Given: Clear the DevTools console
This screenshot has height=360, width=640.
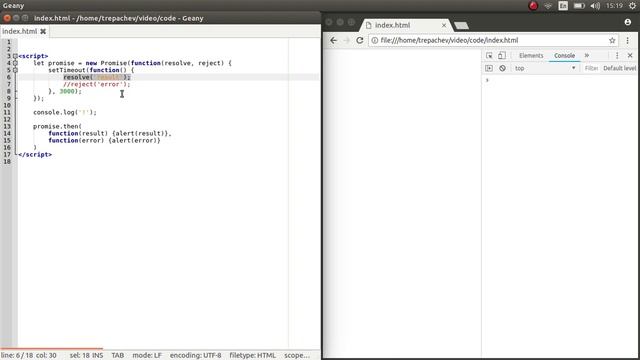Looking at the screenshot, I should coord(502,68).
